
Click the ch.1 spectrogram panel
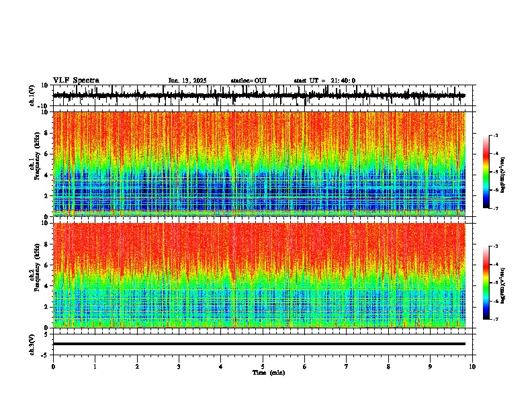coord(259,164)
